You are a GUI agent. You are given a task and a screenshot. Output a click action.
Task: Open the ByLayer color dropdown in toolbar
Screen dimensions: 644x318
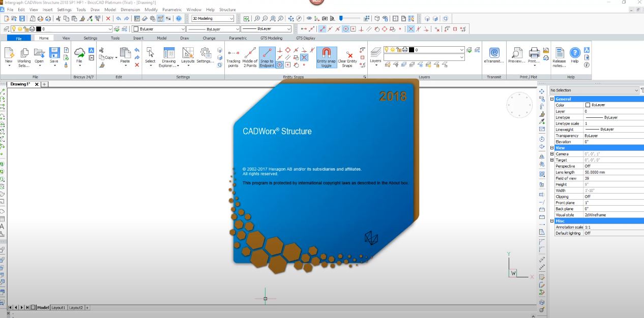pos(158,29)
